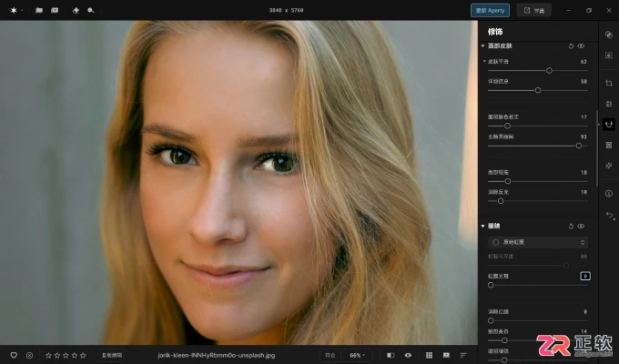The width and height of the screenshot is (619, 364).
Task: Select the Crop tool in the right sidebar
Action: (609, 84)
